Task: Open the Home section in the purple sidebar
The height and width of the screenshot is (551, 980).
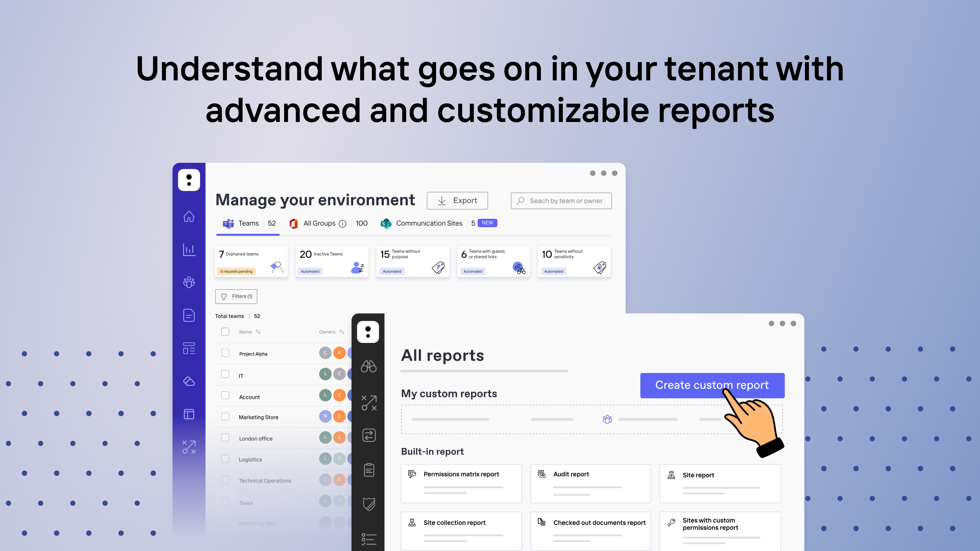Action: [x=189, y=216]
